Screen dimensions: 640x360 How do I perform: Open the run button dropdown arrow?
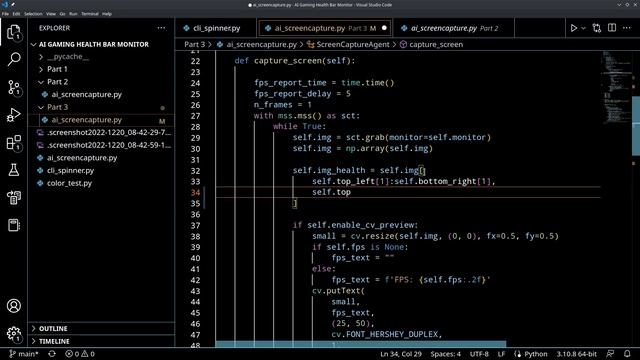click(x=583, y=28)
